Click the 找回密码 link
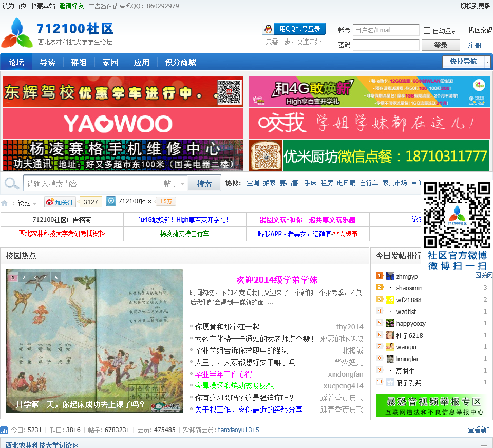The image size is (493, 448). [x=480, y=30]
